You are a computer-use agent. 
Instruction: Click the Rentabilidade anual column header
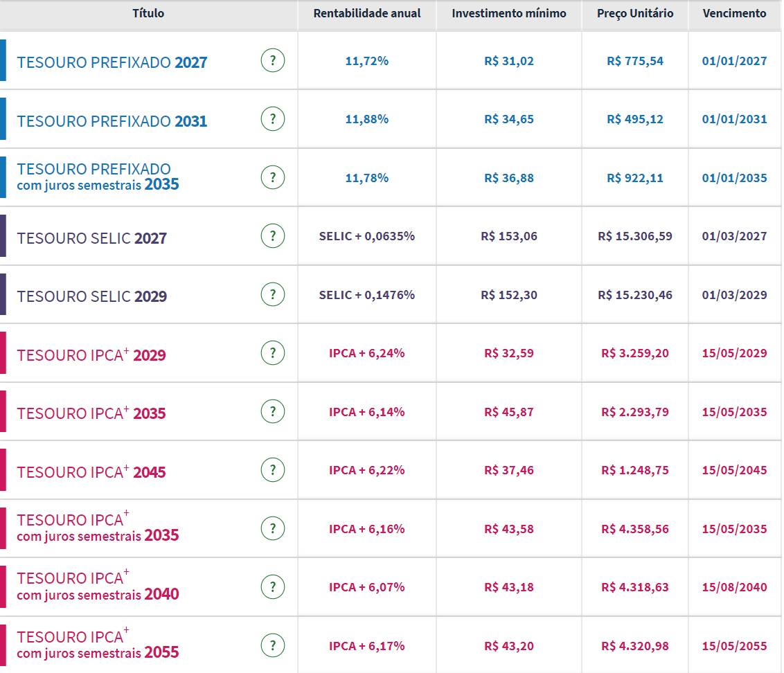(x=367, y=14)
